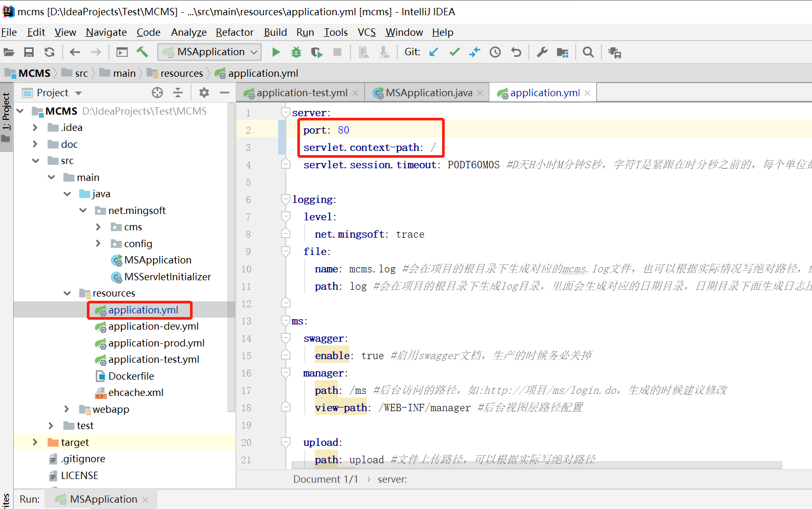
Task: Collapse the net.mingsoft package
Action: click(x=83, y=210)
